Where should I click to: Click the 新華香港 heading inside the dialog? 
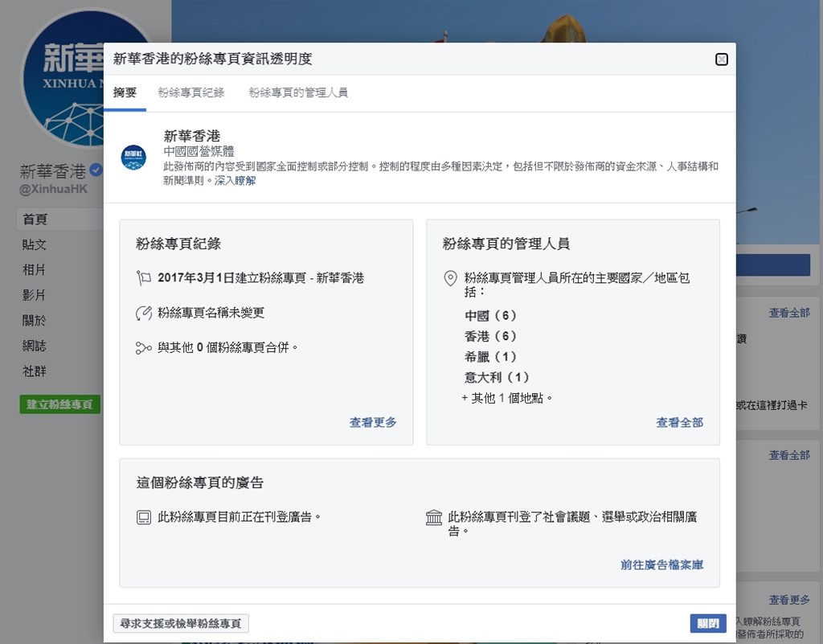pyautogui.click(x=191, y=136)
